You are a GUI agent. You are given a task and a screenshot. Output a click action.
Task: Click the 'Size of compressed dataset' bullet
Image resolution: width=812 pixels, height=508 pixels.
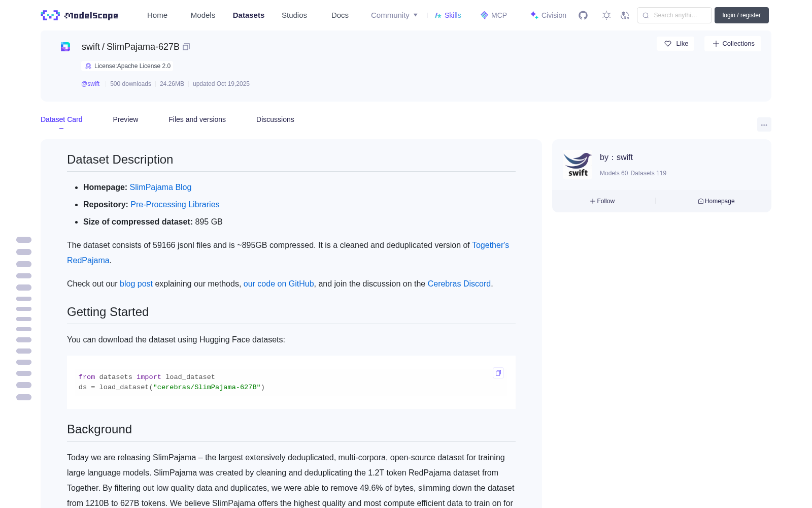click(x=153, y=222)
